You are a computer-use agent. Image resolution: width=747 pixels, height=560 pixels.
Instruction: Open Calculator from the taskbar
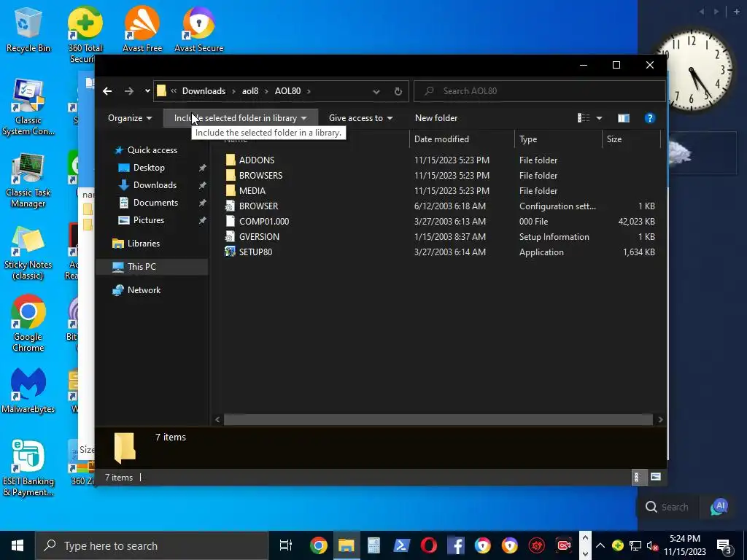(374, 545)
